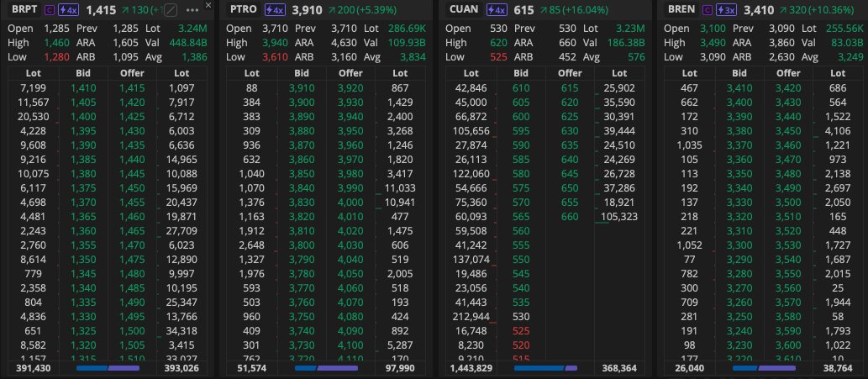This screenshot has height=379, width=868.
Task: Click the CUAN ticker symbol field
Action: coord(464,9)
